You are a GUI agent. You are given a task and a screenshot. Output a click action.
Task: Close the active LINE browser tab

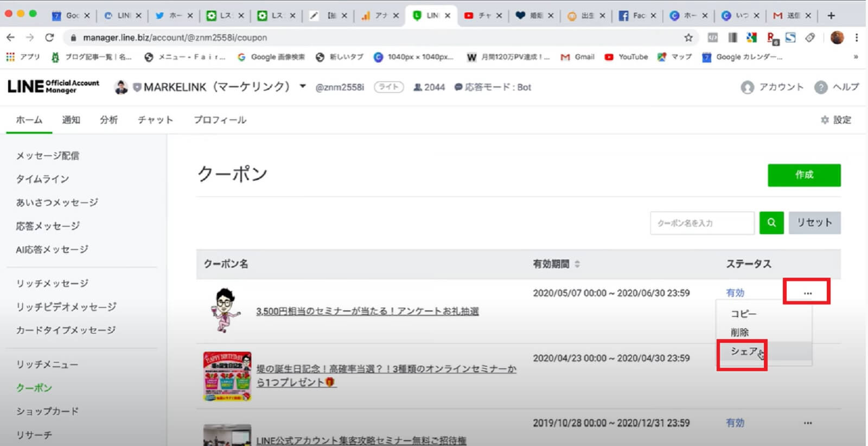(x=448, y=16)
